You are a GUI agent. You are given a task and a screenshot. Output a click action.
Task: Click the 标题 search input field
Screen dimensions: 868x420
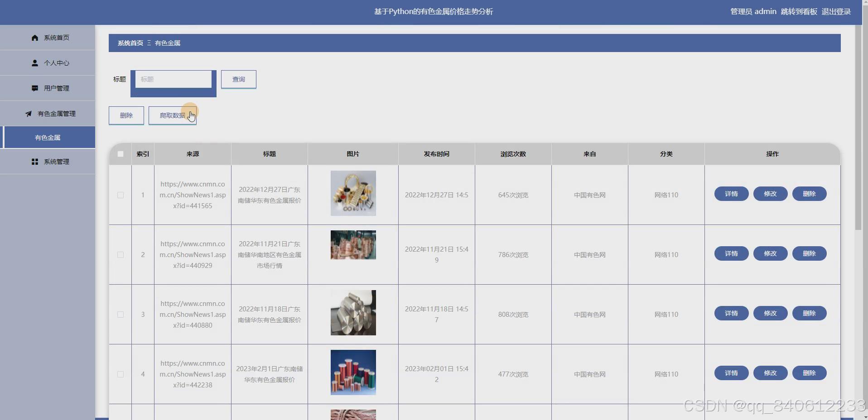coord(174,79)
